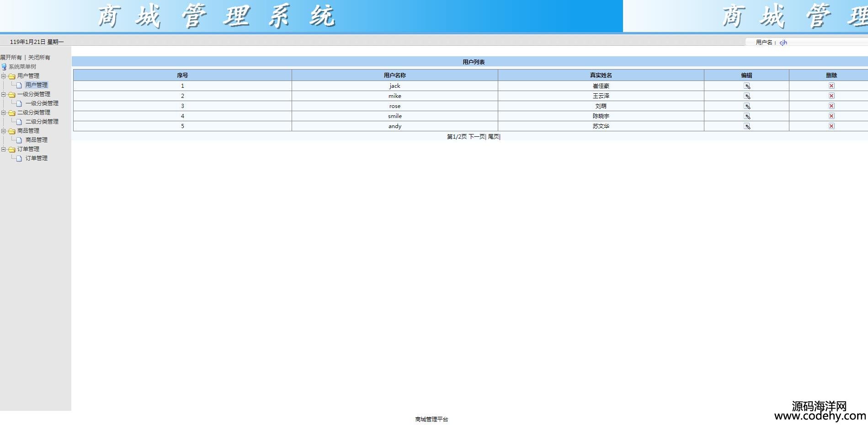The width and height of the screenshot is (868, 425).
Task: Click the real name 王云泽
Action: (601, 96)
